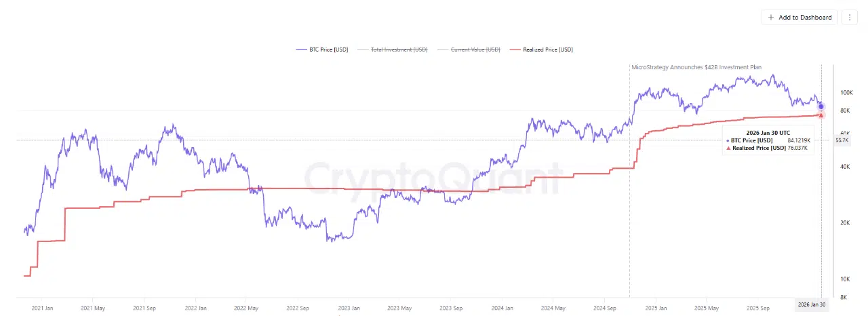Image resolution: width=868 pixels, height=316 pixels.
Task: Toggle the Realized Price [USD] series
Action: pos(548,50)
